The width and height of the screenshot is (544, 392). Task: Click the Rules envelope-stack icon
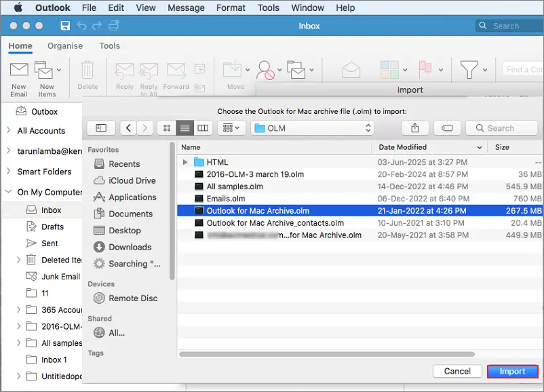(296, 70)
